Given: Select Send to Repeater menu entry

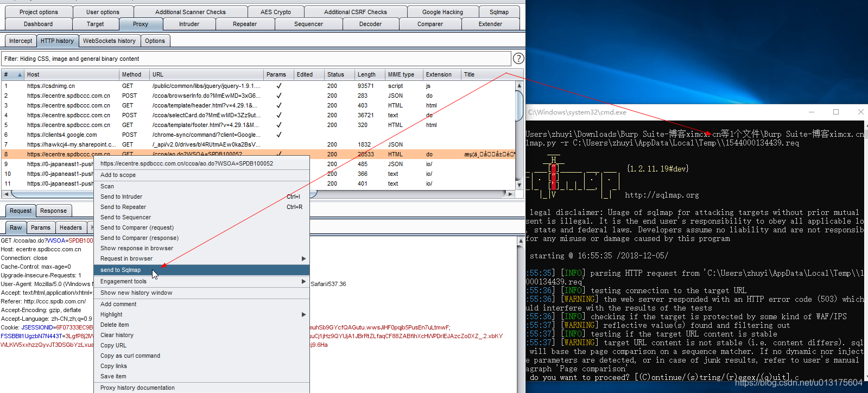Looking at the screenshot, I should point(201,207).
